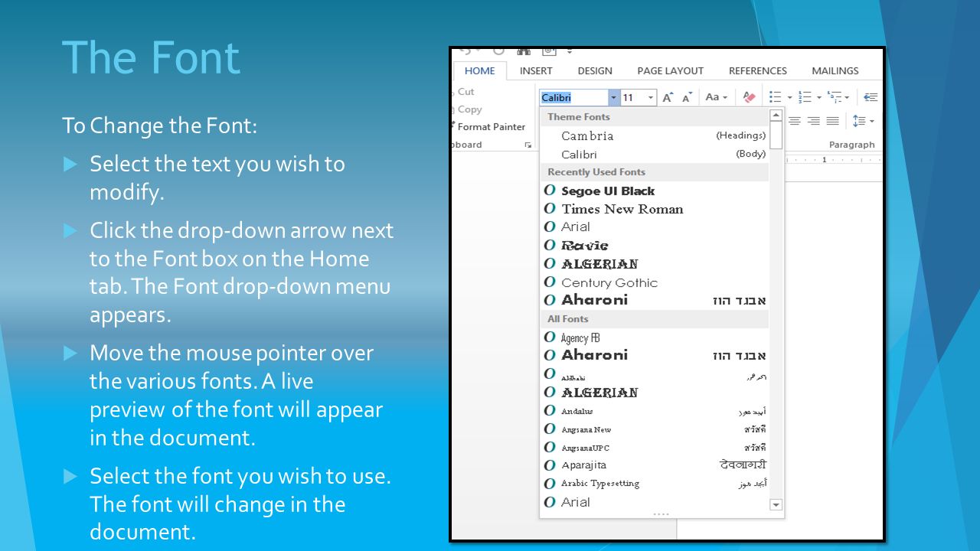Image resolution: width=980 pixels, height=551 pixels.
Task: Select the Aparajita font
Action: [654, 465]
